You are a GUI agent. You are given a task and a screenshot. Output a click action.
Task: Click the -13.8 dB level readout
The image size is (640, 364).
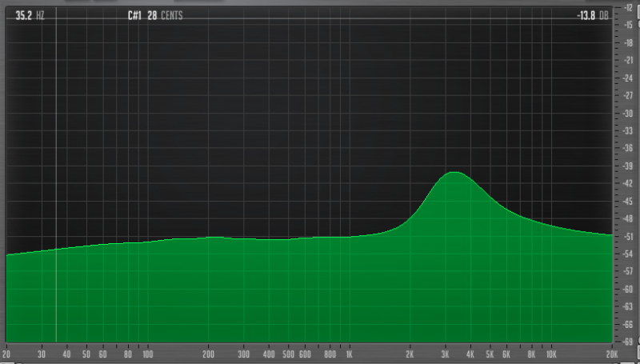coord(590,14)
